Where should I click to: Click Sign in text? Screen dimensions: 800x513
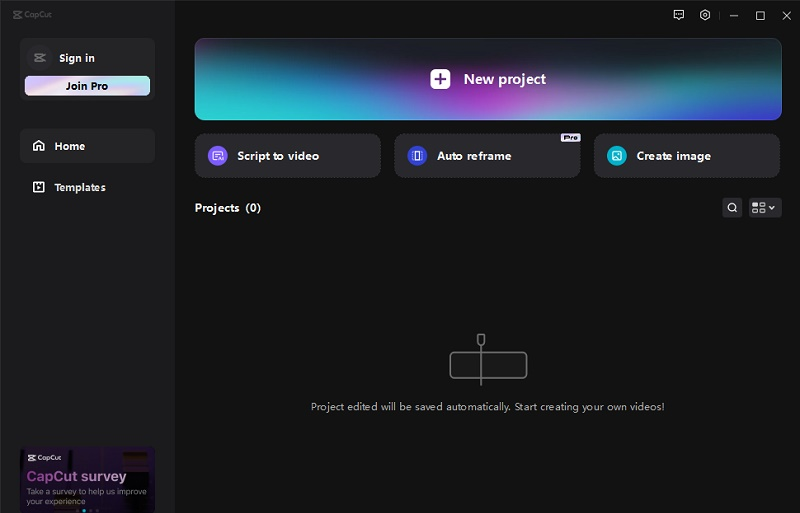(77, 58)
